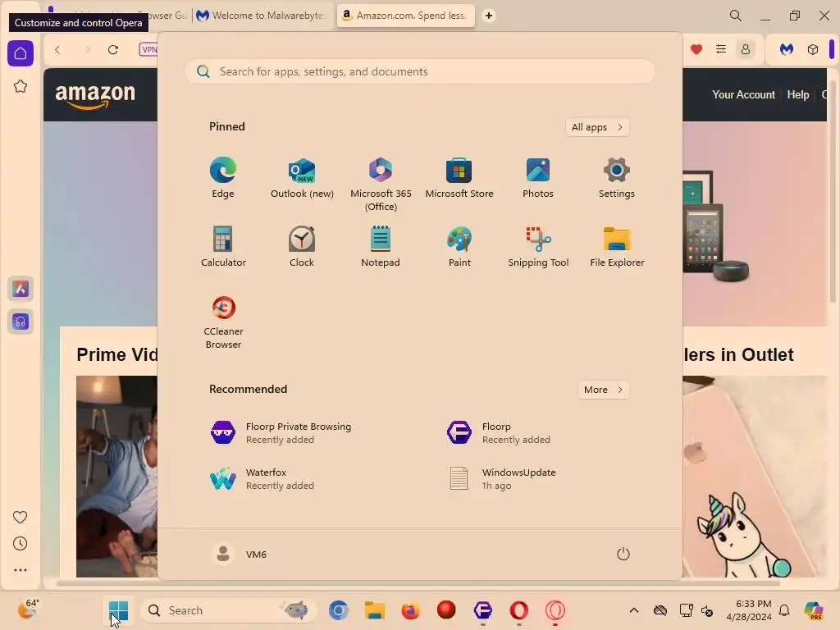
Task: Click red heart icon in Opera toolbar
Action: (696, 50)
